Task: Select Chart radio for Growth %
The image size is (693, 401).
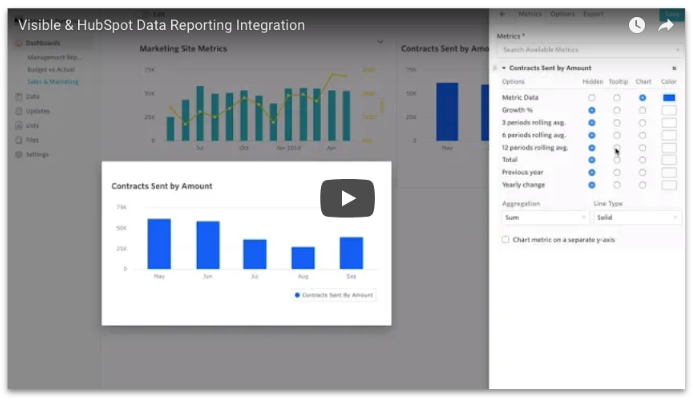Action: [642, 110]
